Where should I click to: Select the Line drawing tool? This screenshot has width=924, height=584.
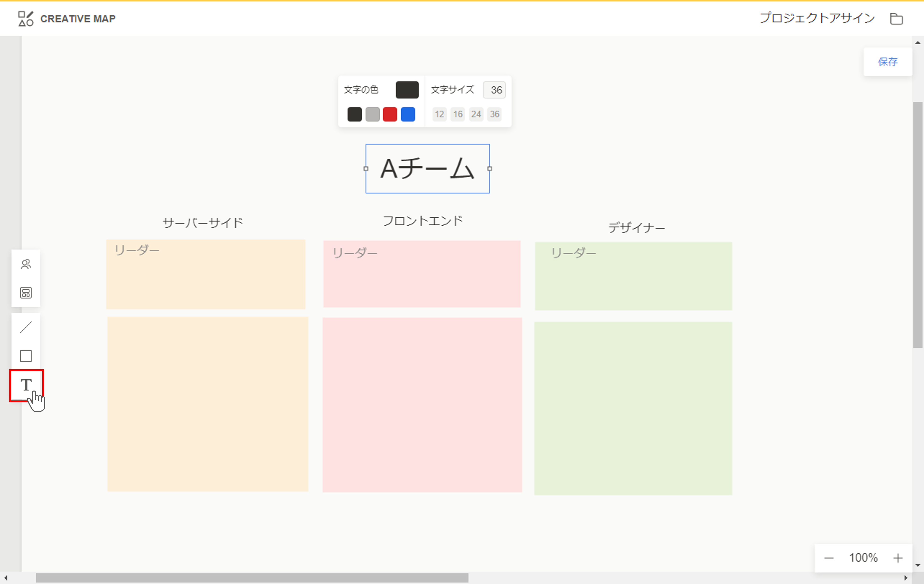coord(26,328)
